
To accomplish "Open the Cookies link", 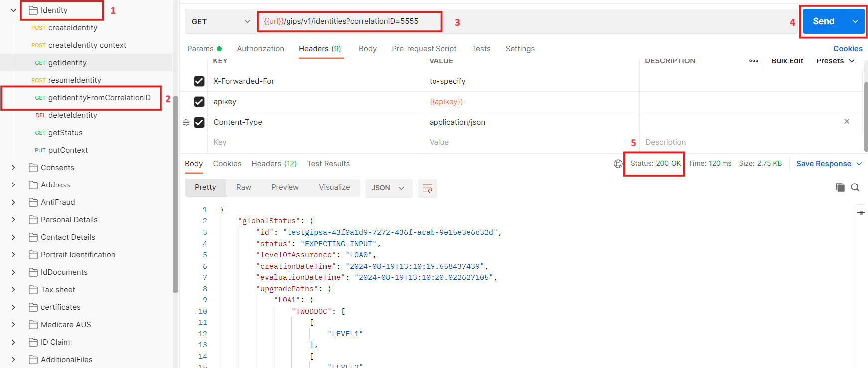I will coord(848,49).
